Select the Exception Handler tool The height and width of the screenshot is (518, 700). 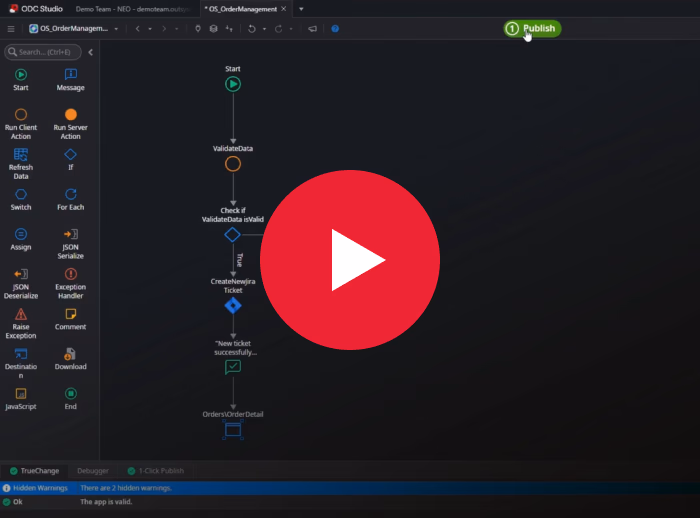point(71,284)
